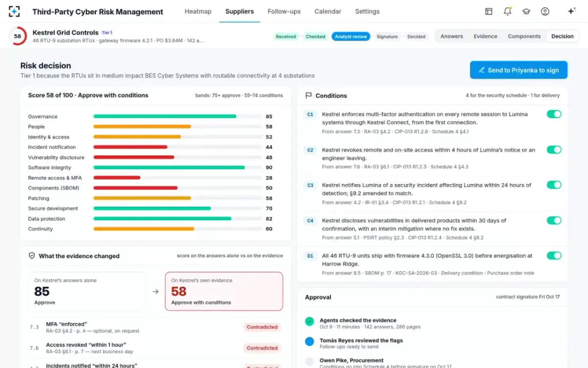Click Contradicted tag for MFA enforced
Image resolution: width=588 pixels, height=368 pixels.
click(262, 327)
